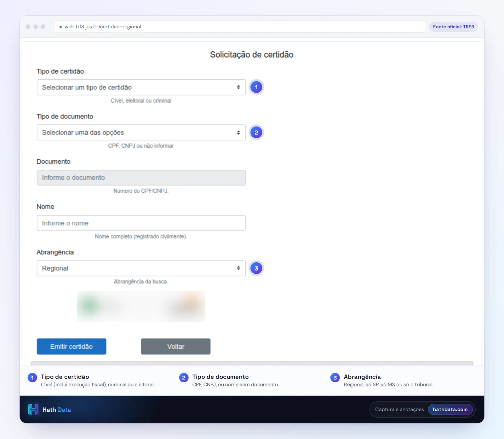Click the Informe o nome field

tap(141, 223)
